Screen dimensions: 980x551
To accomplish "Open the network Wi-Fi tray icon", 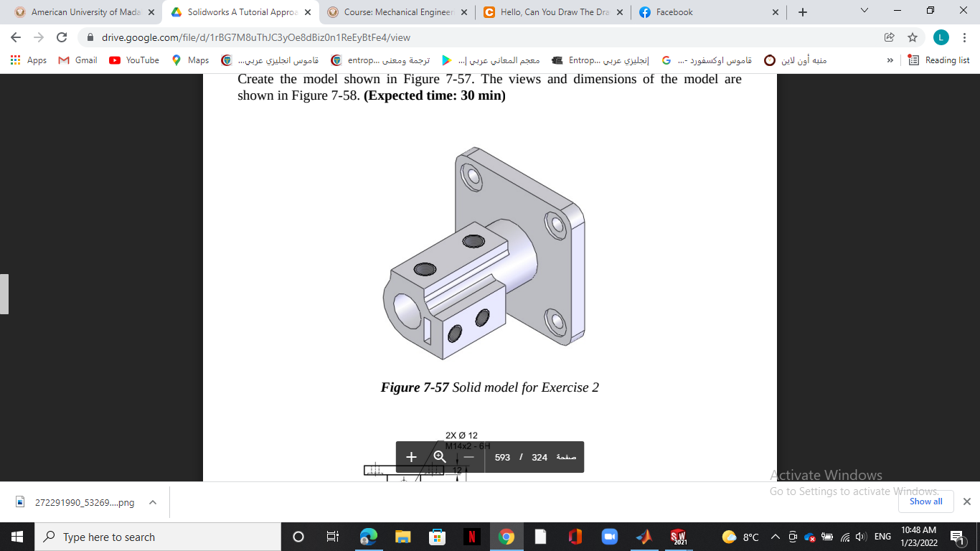I will coord(844,537).
